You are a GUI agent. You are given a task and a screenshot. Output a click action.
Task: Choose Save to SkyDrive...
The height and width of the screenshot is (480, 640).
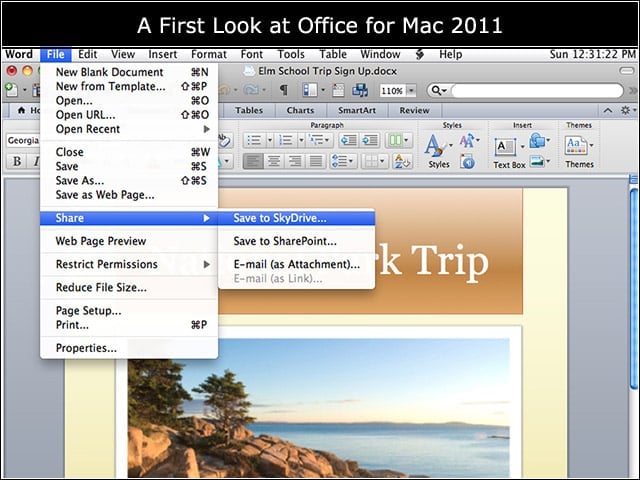[296, 218]
